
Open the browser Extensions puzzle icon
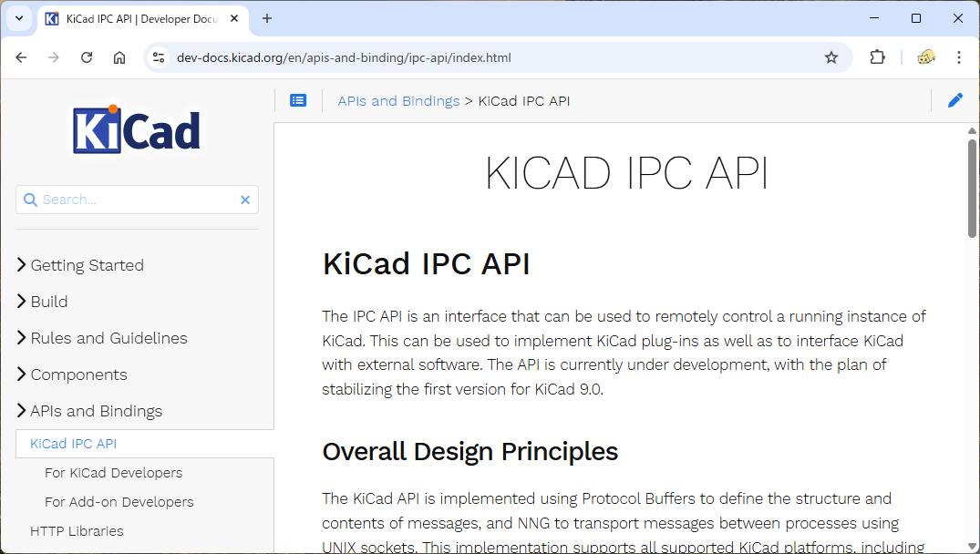click(x=877, y=57)
